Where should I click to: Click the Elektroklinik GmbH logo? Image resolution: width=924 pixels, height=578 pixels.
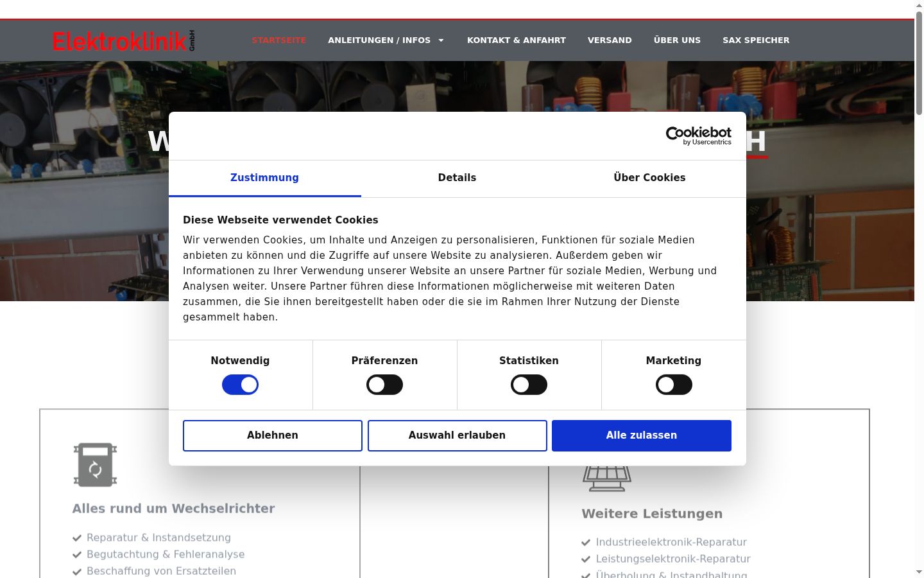[123, 40]
